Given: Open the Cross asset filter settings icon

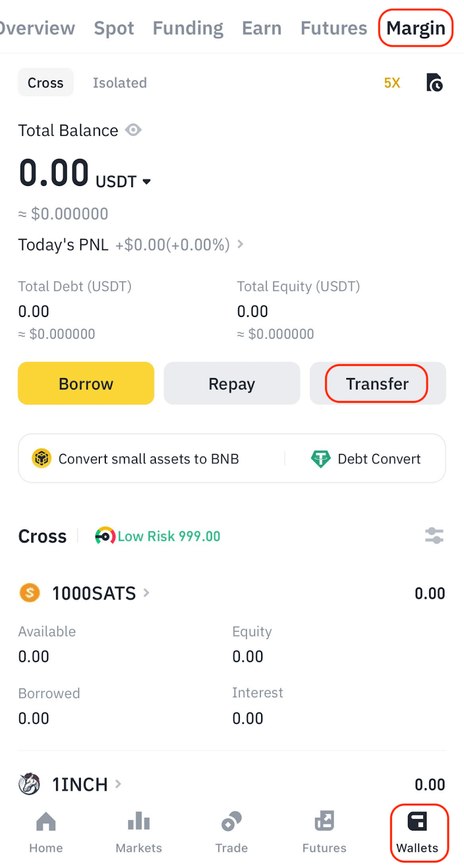Looking at the screenshot, I should (x=434, y=536).
